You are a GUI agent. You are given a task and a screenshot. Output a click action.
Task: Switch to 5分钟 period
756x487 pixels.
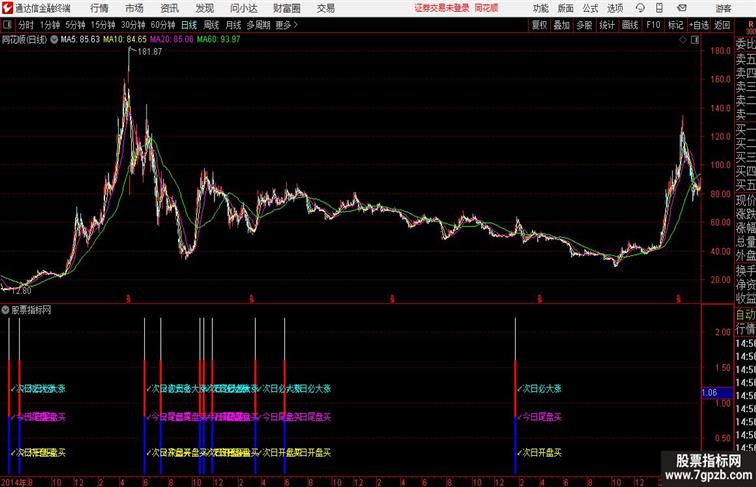pos(75,25)
